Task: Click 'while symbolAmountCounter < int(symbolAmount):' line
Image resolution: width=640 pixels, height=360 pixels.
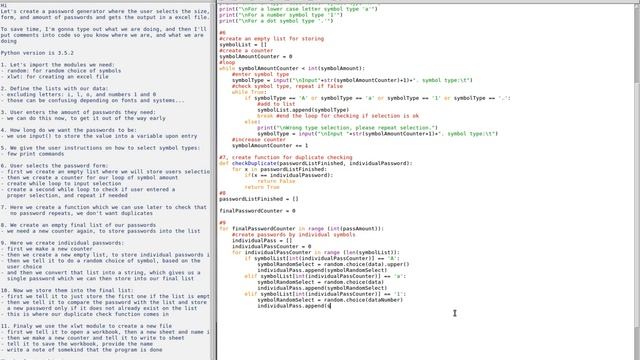Action: click(x=292, y=68)
